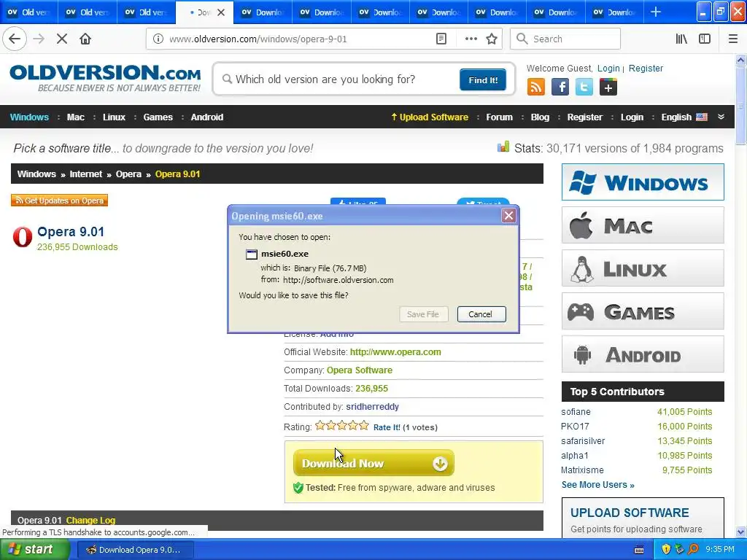Open the Opera Software company link
The width and height of the screenshot is (747, 560).
pyautogui.click(x=360, y=370)
